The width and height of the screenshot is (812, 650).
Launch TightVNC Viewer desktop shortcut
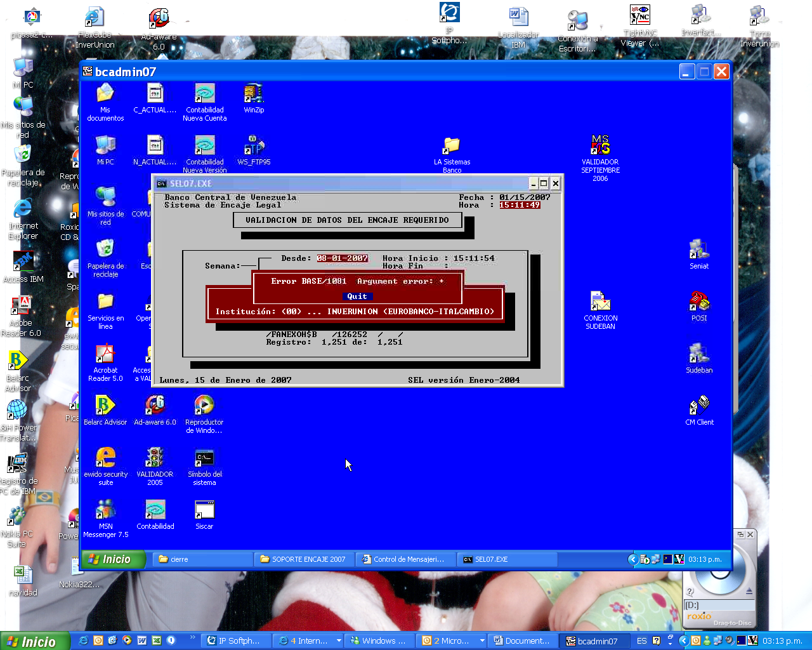pos(640,25)
